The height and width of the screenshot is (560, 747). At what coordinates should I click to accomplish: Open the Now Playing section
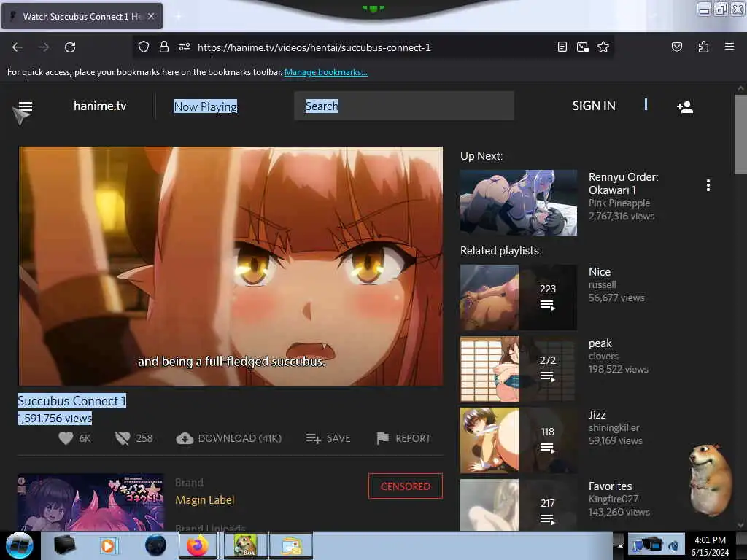(x=205, y=106)
